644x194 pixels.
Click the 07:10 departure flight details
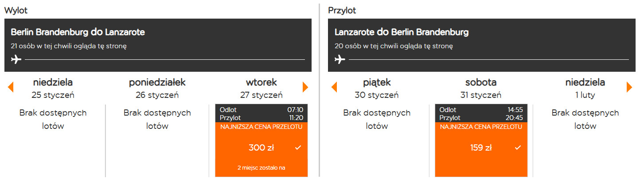261,113
